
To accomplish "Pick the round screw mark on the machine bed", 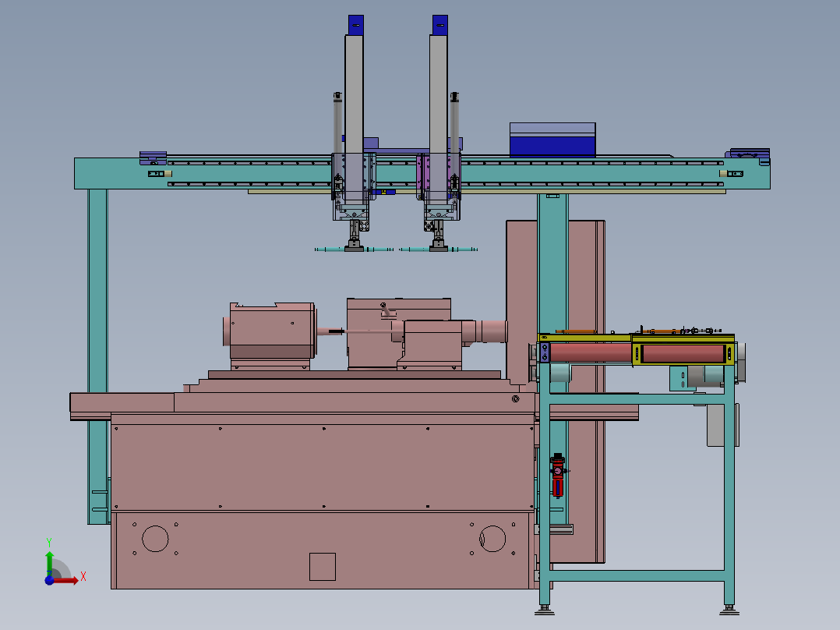I will click(515, 398).
